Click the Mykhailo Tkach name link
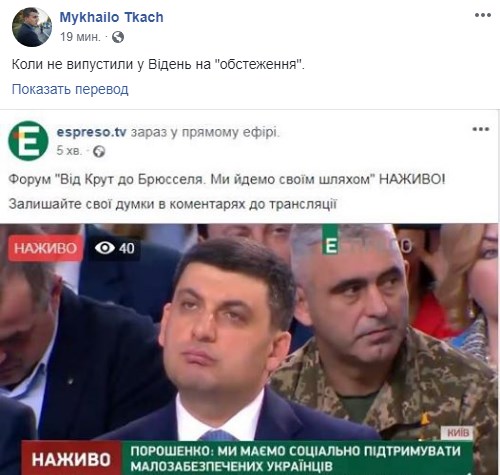 111,17
